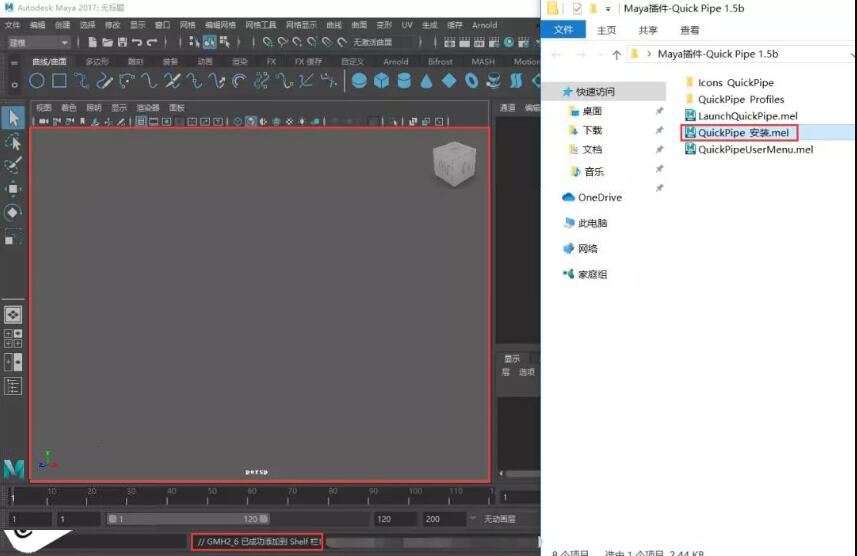Create NURBS cone from shelf
This screenshot has height=556, width=857.
(426, 81)
